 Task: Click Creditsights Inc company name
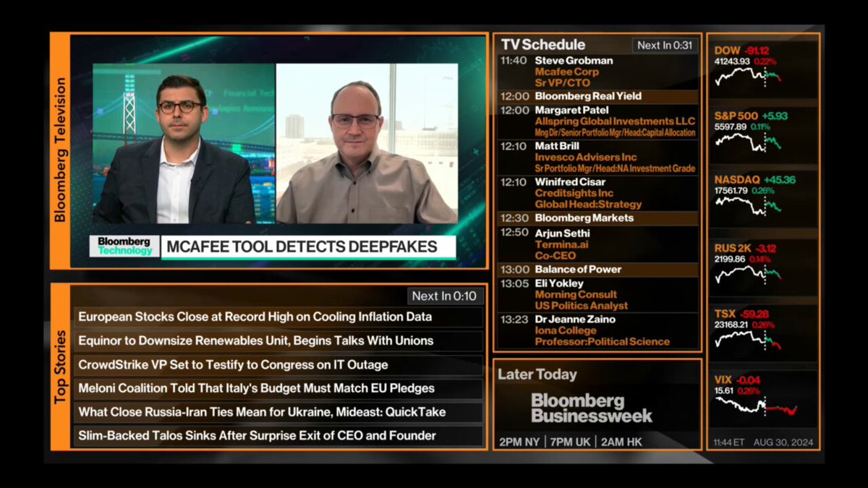coord(574,194)
